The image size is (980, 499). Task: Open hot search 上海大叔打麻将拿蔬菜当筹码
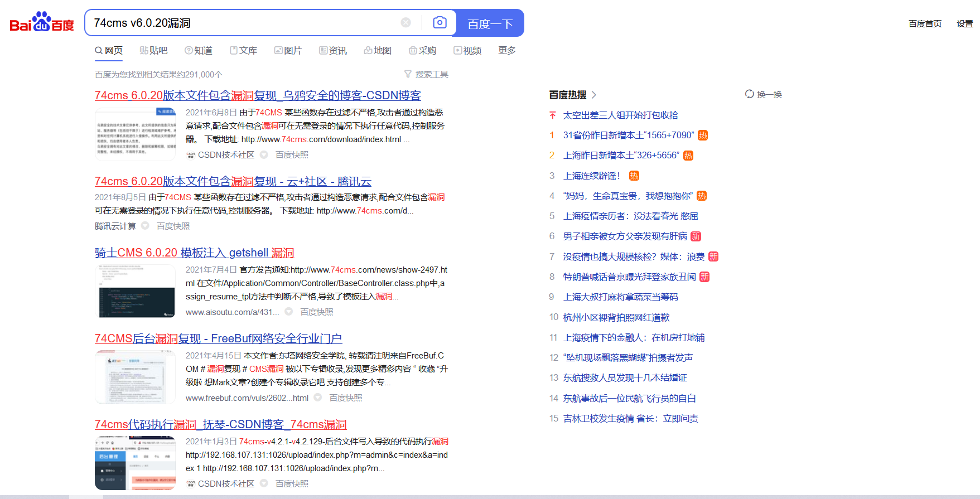pos(620,297)
